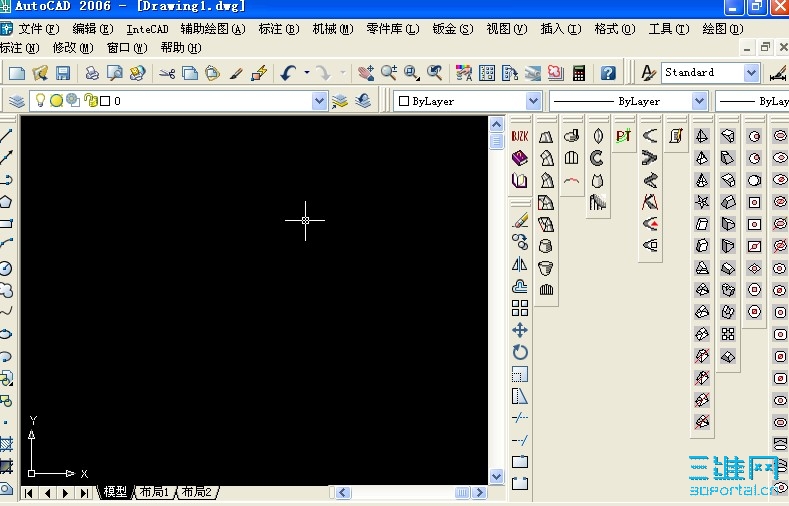Open the 零件库(L) menu

[393, 29]
